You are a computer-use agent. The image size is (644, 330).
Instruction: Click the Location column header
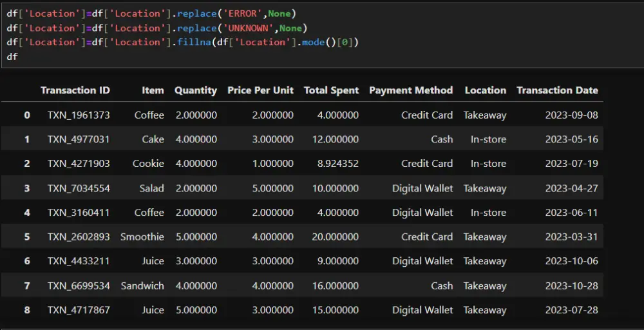tap(486, 90)
